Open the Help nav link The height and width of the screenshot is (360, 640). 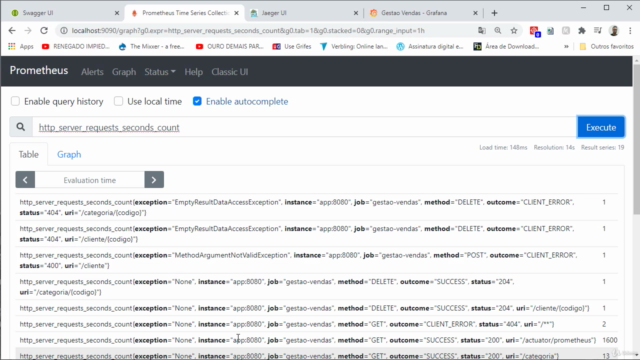click(x=193, y=72)
